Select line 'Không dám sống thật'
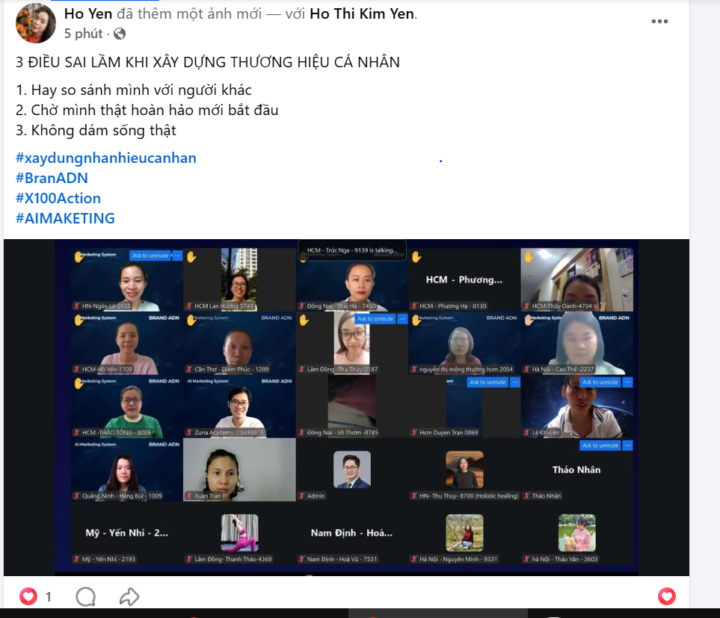Image resolution: width=720 pixels, height=618 pixels. 104,130
